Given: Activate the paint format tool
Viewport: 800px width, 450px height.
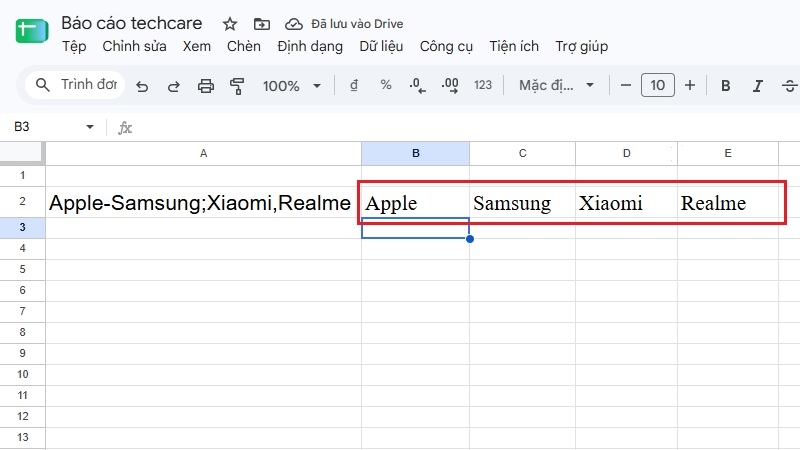Looking at the screenshot, I should [237, 86].
